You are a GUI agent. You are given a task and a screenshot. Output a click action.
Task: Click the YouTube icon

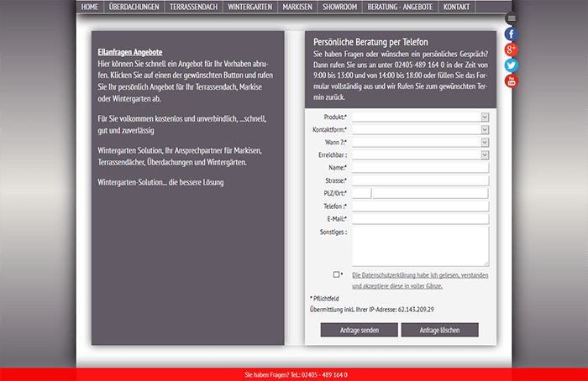point(511,81)
